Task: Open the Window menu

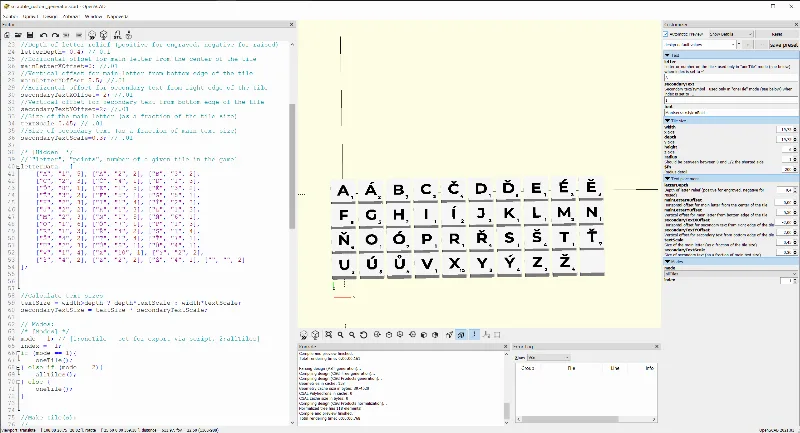Action: (x=93, y=17)
